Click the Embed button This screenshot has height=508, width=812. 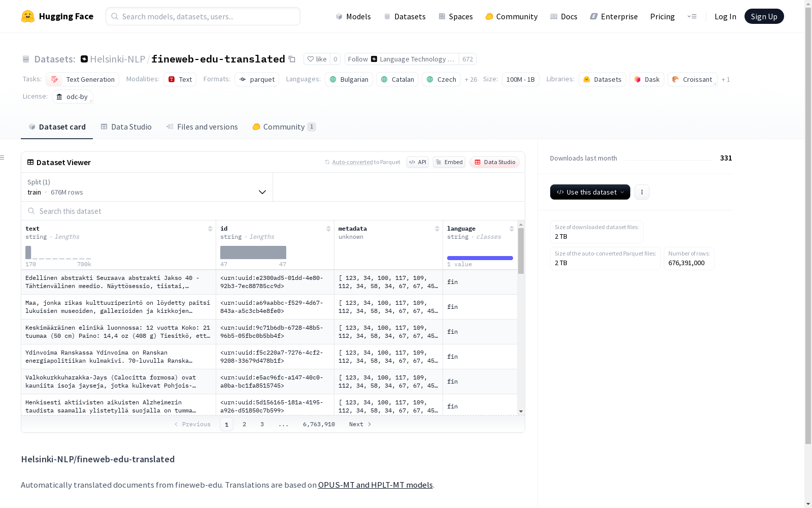[x=449, y=162]
